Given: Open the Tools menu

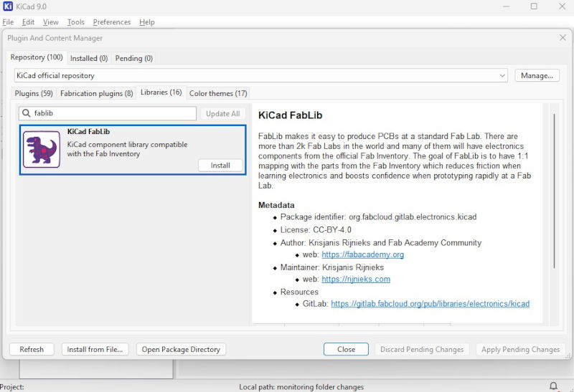Looking at the screenshot, I should coord(76,22).
